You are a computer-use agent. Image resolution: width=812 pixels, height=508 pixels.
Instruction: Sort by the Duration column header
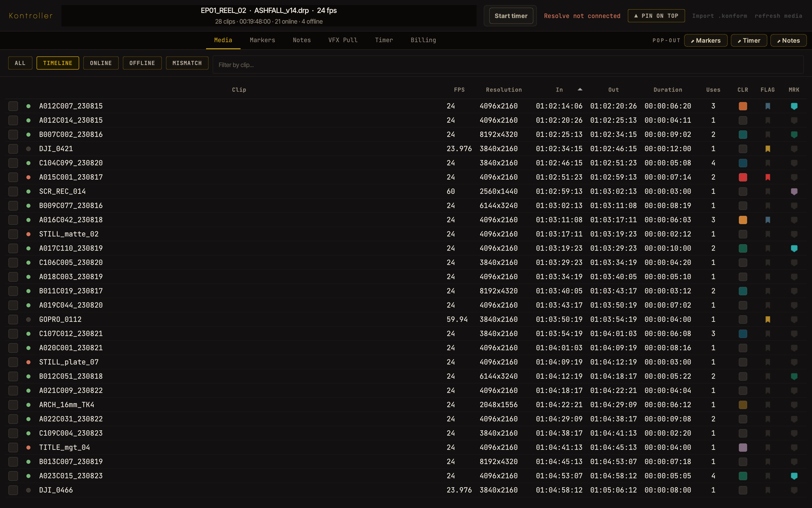point(668,90)
